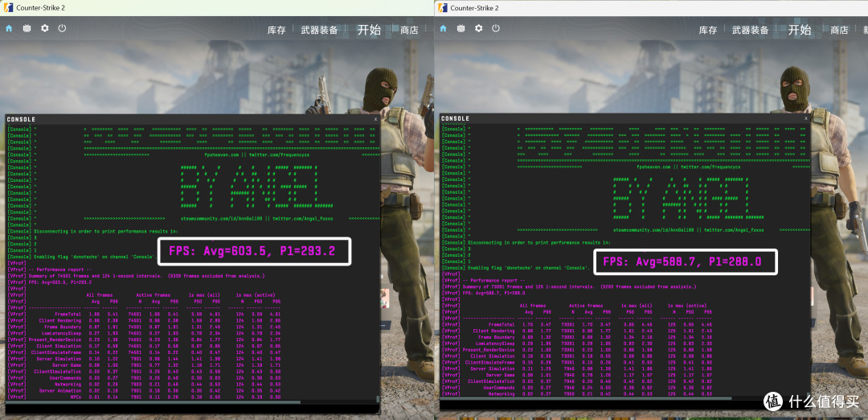Open 武器装备 menu in right window
This screenshot has height=420, width=868.
tap(750, 30)
